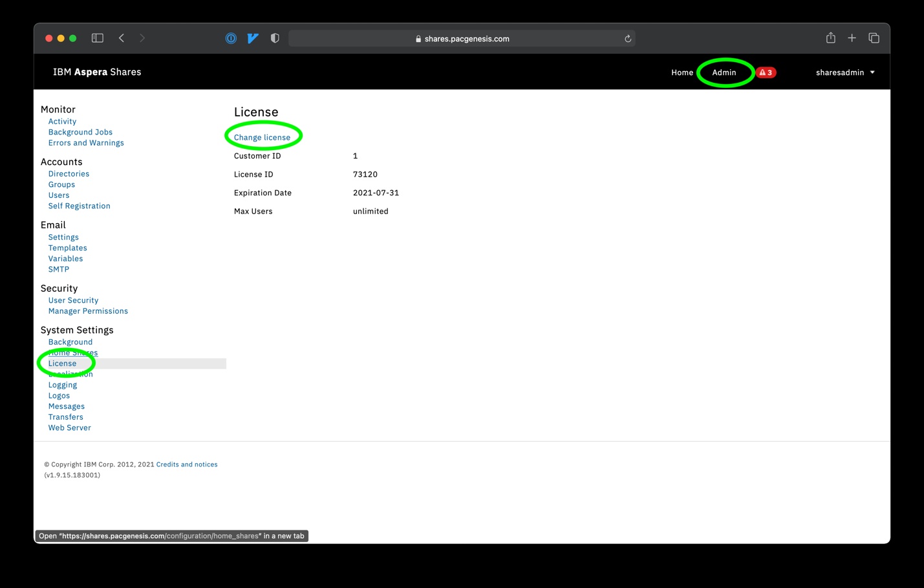The image size is (924, 588).
Task: Open Errors and Warnings link
Action: [86, 143]
